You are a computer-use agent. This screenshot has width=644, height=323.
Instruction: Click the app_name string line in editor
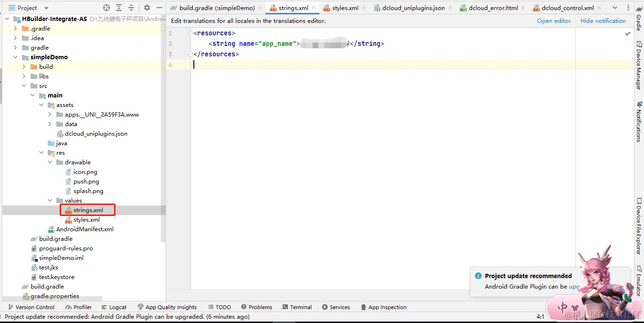click(x=296, y=43)
